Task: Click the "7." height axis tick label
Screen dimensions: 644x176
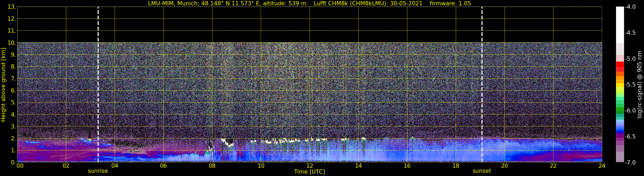Action: pyautogui.click(x=13, y=79)
